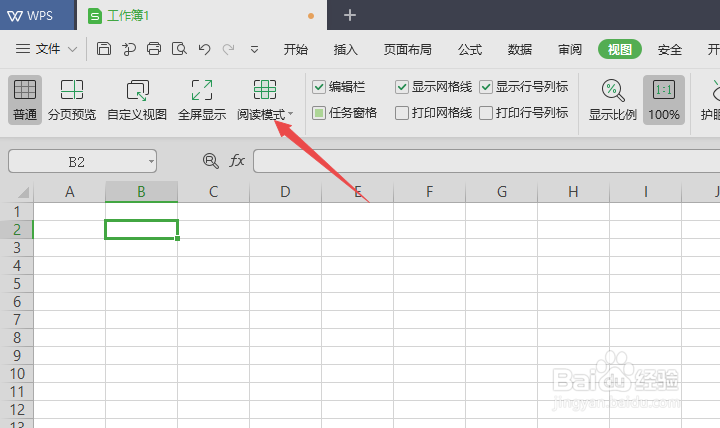This screenshot has height=428, width=720.
Task: Open the 文件 menu dropdown chevron
Action: 73,49
